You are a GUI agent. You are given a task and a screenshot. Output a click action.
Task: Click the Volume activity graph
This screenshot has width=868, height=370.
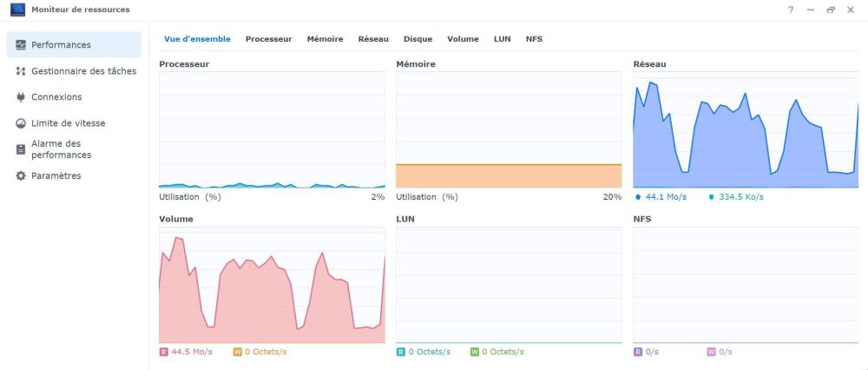coord(272,285)
